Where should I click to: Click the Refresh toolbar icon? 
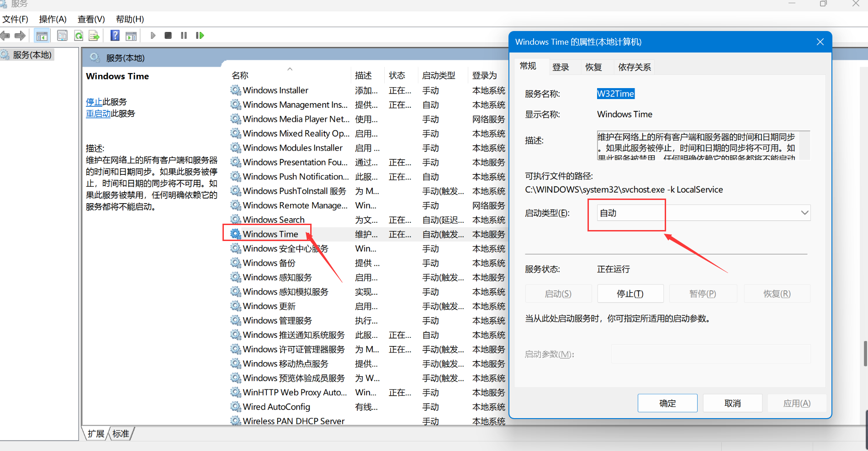79,36
